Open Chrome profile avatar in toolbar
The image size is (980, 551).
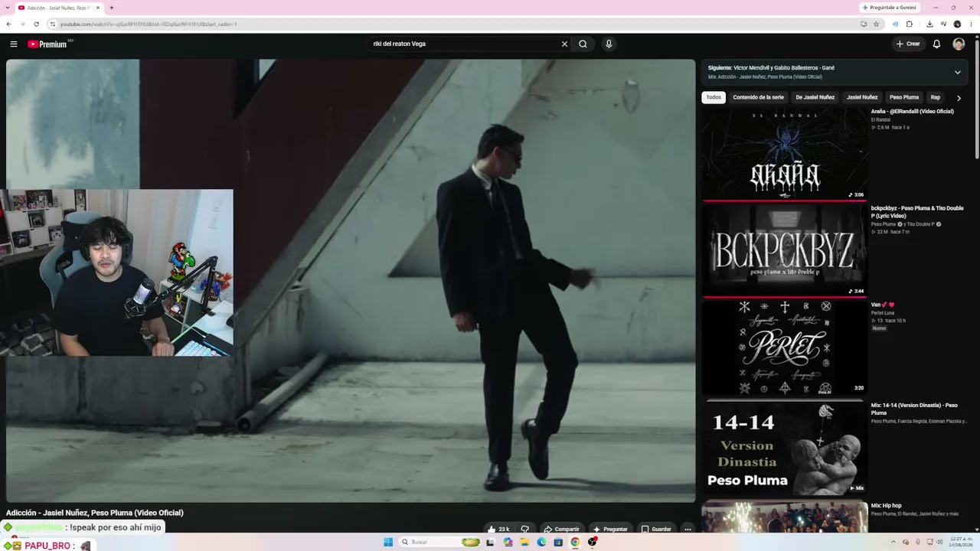957,24
